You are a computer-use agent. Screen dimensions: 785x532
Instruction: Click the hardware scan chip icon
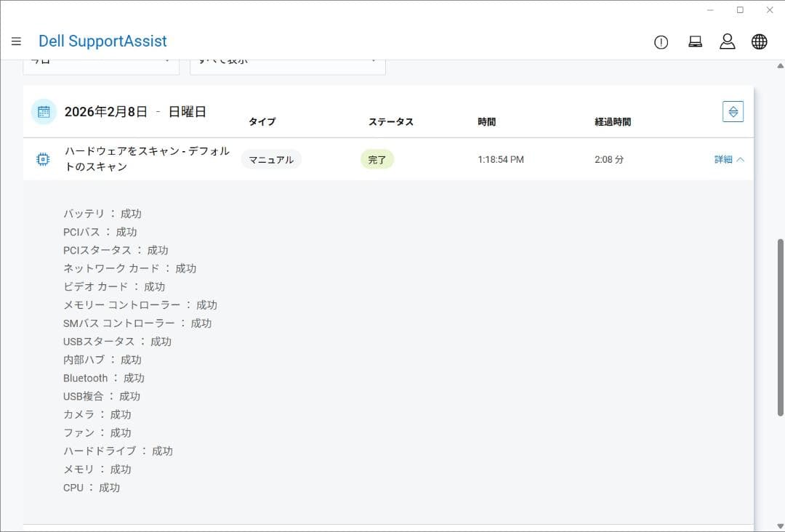point(44,159)
